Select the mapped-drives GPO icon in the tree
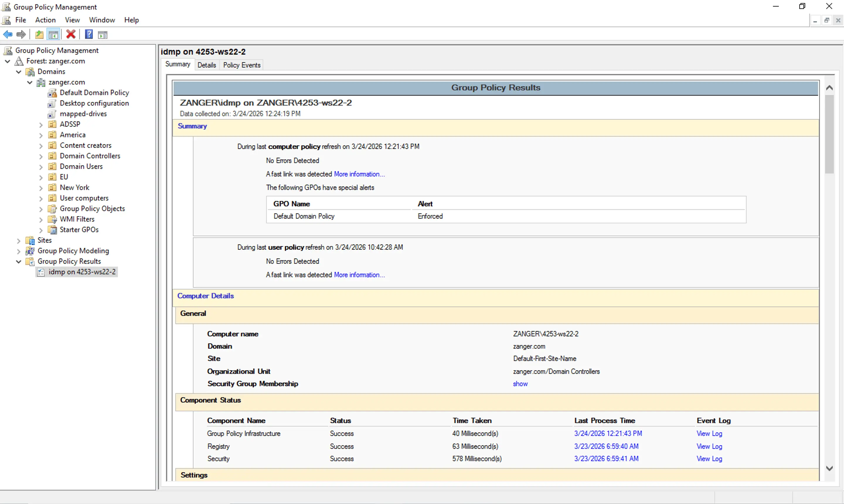The height and width of the screenshot is (504, 844). tap(52, 114)
